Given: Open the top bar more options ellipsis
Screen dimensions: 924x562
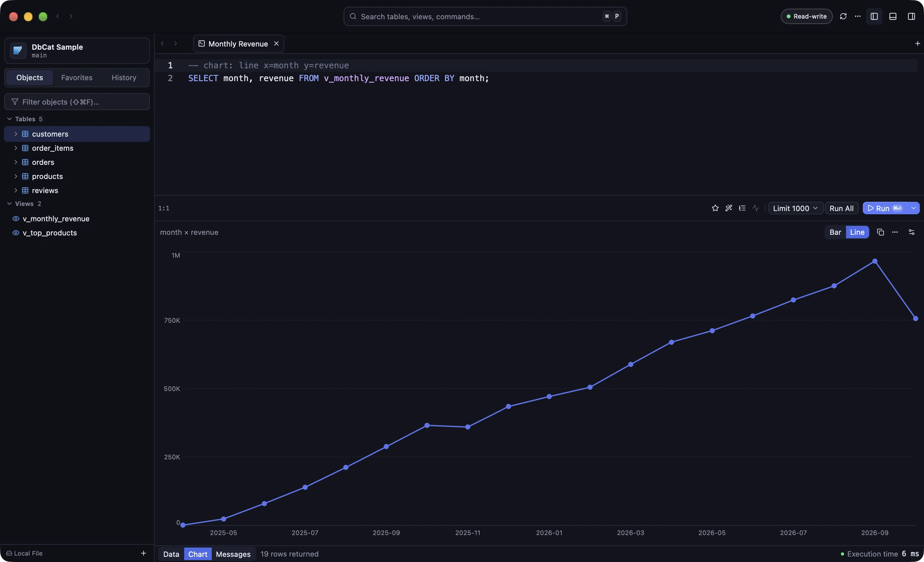Looking at the screenshot, I should click(x=858, y=16).
